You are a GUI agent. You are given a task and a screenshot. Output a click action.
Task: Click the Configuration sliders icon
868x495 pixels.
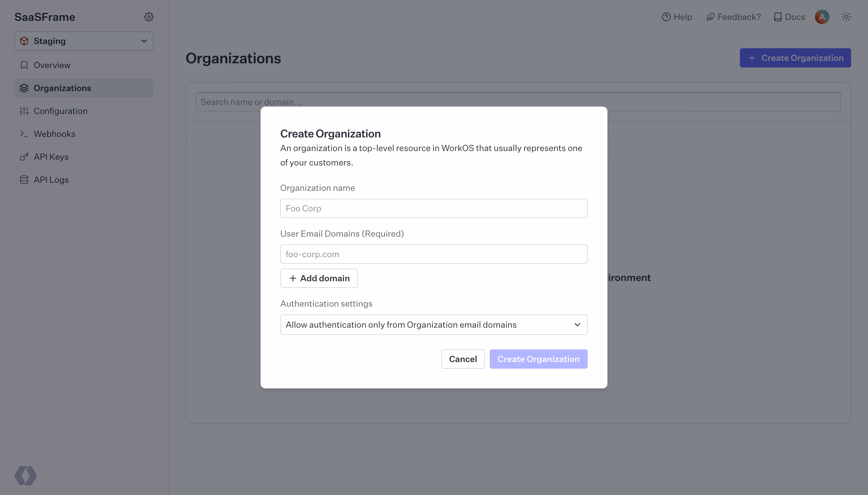(x=24, y=111)
